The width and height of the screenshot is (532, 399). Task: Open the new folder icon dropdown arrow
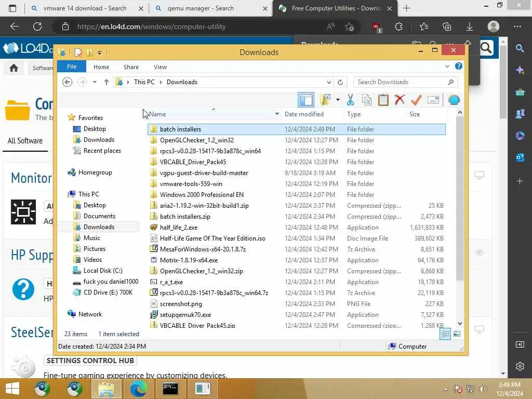pos(338,100)
